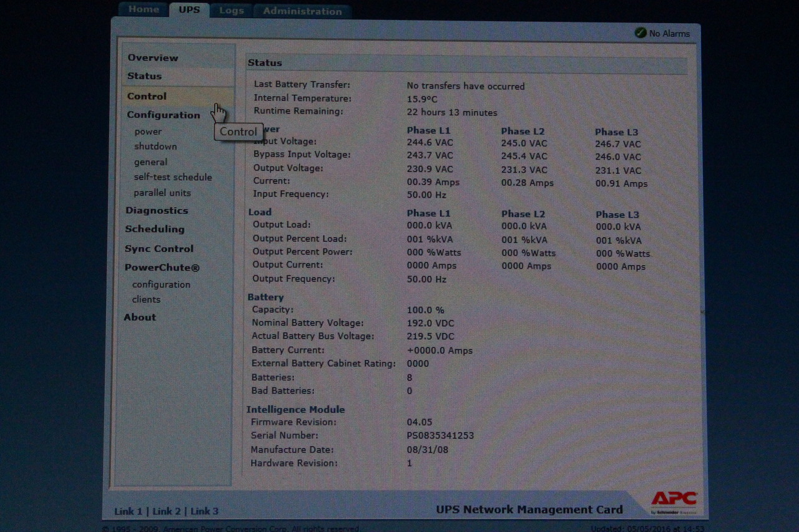Viewport: 799px width, 532px height.
Task: Click the +0000.0 Amps battery current value
Action: coord(439,351)
